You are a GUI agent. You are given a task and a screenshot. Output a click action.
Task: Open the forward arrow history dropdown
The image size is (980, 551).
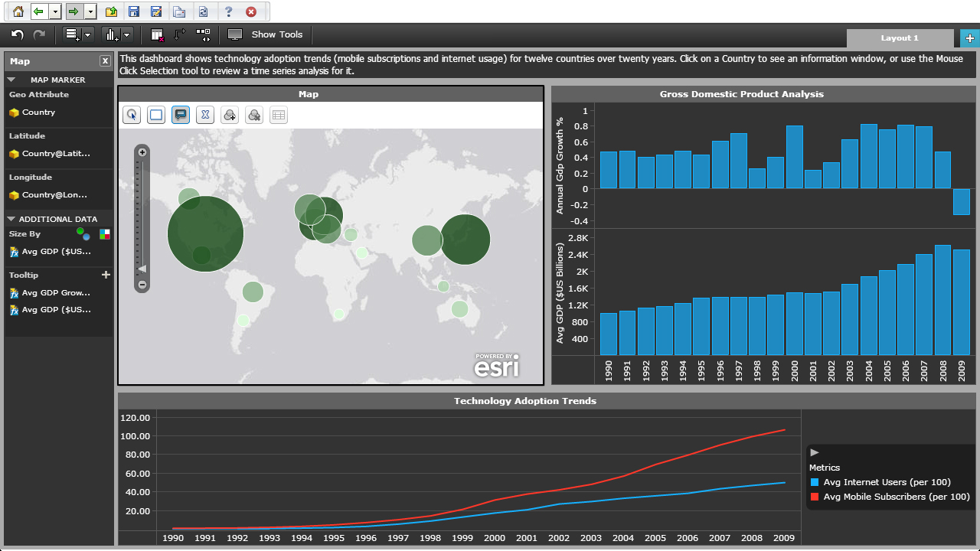(90, 11)
